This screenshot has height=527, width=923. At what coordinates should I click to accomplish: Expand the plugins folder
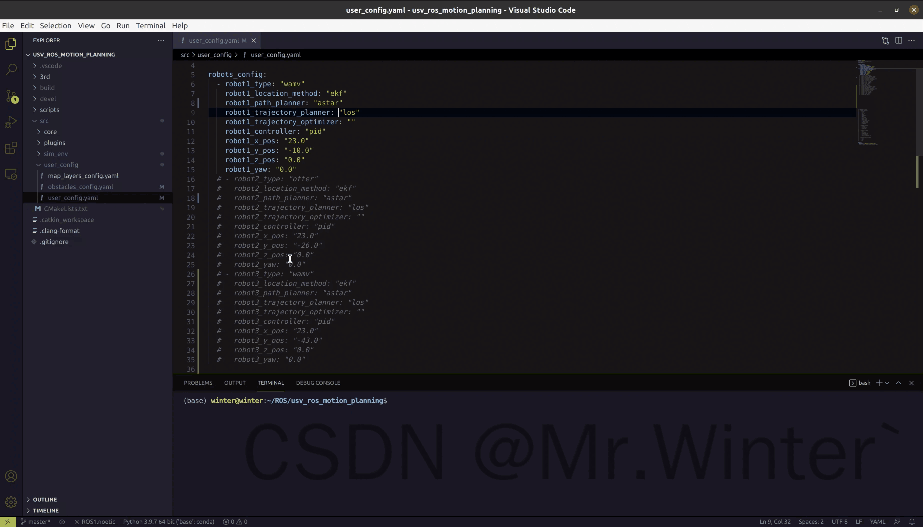pos(98,142)
